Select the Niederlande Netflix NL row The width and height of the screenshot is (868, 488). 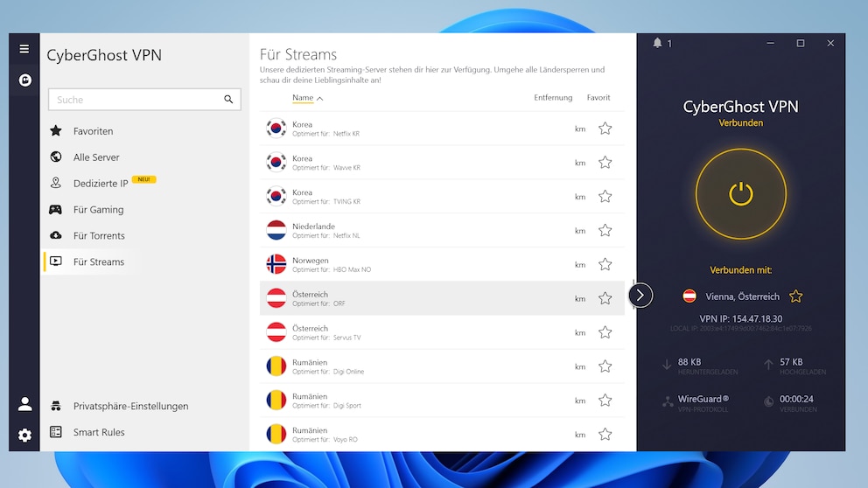(442, 231)
